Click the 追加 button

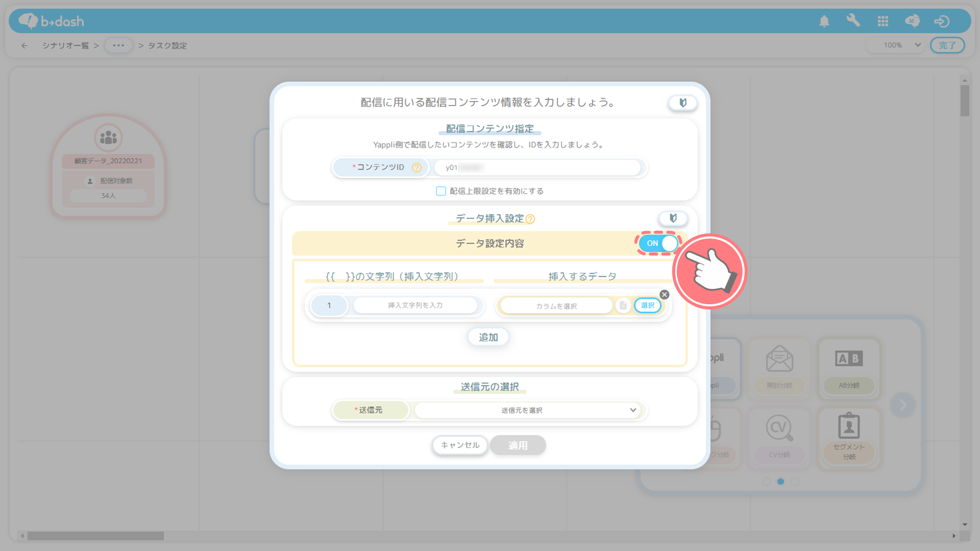tap(488, 337)
